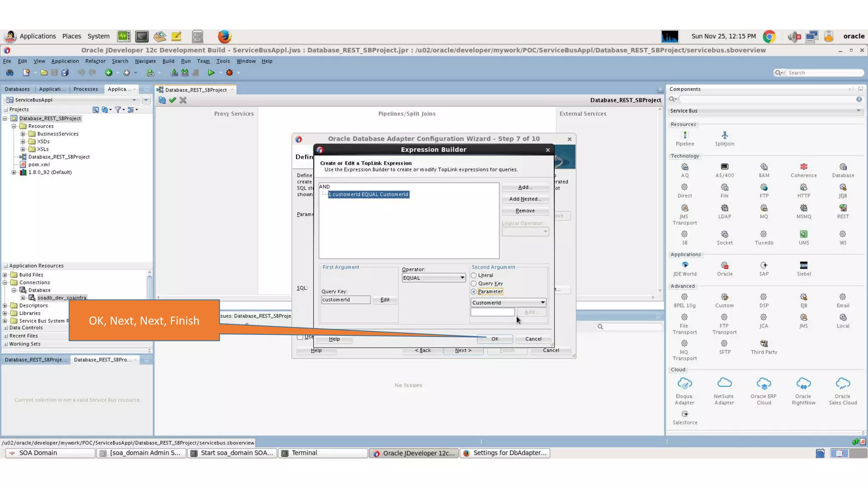Click the green Run arrow in the toolbar

coord(211,73)
